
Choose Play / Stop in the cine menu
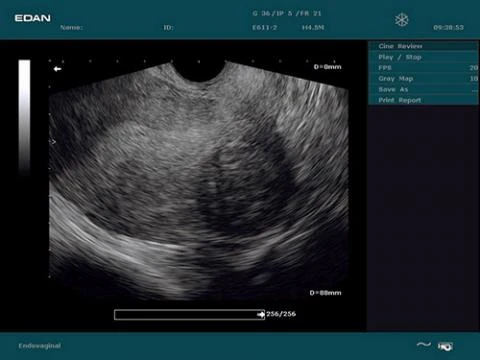[423, 57]
